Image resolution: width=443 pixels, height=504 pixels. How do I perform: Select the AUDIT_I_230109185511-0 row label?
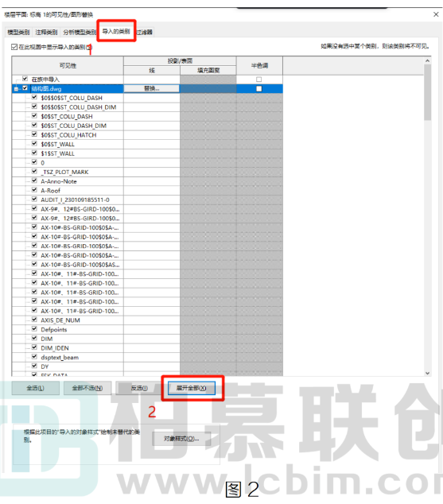coord(75,200)
